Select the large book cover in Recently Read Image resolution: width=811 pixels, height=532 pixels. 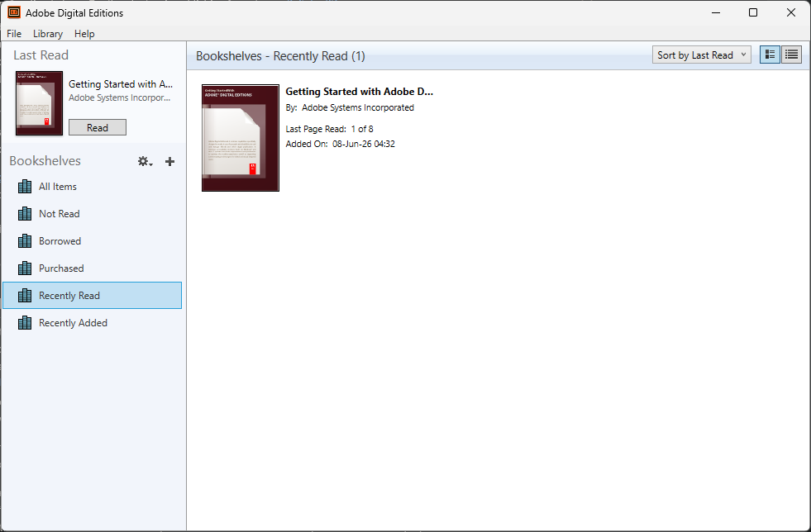coord(241,138)
